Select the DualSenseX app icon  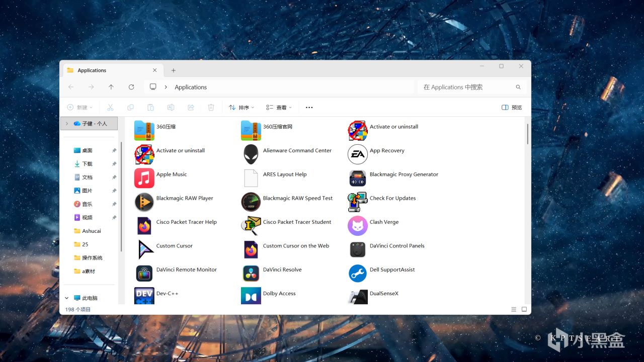tap(358, 296)
